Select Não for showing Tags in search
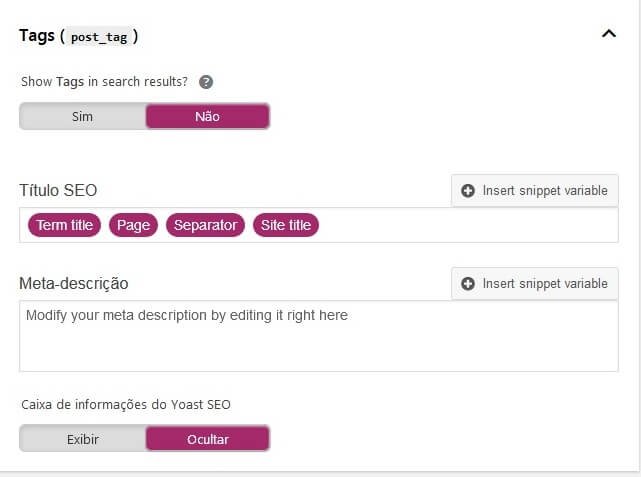This screenshot has width=641, height=477. (208, 116)
